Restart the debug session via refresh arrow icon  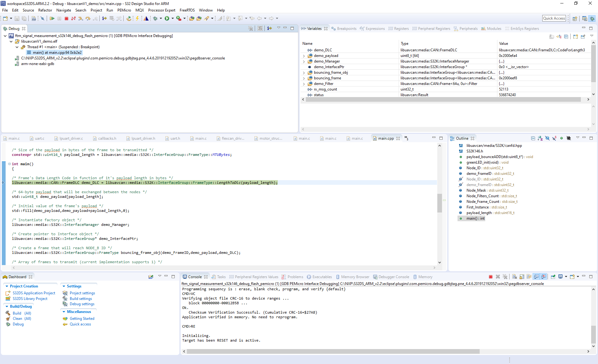[129, 18]
